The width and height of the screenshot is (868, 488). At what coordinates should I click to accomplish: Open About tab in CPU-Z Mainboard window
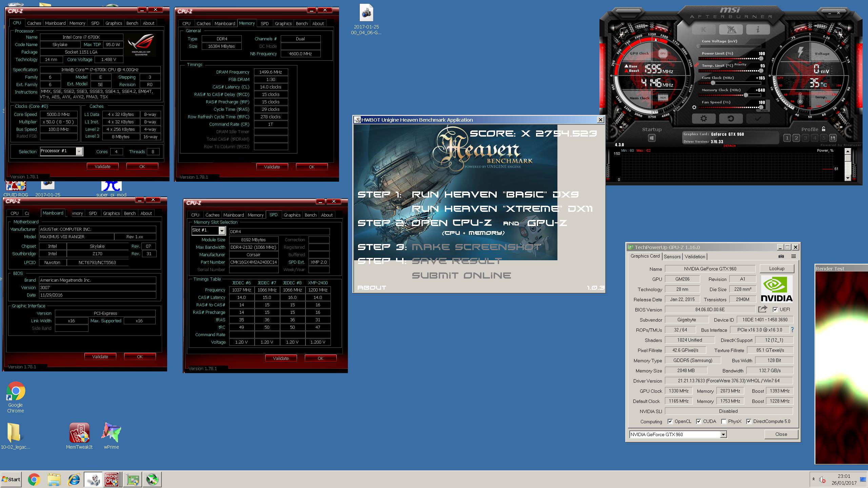(x=146, y=213)
